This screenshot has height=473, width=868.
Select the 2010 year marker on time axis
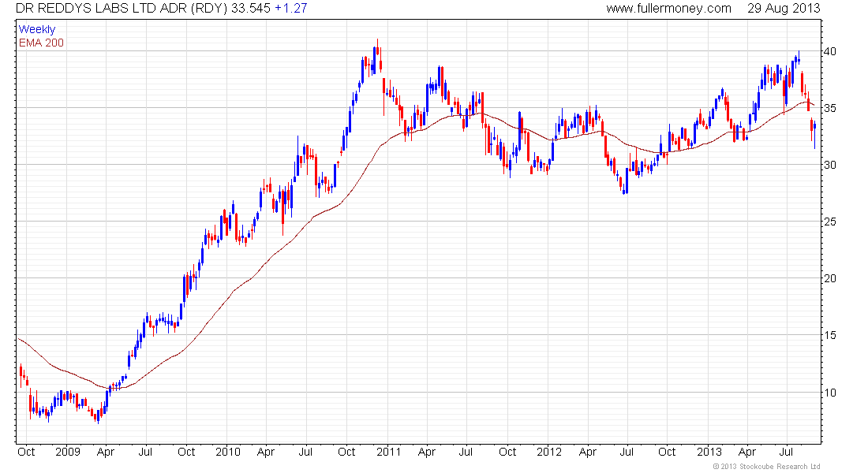tap(227, 452)
